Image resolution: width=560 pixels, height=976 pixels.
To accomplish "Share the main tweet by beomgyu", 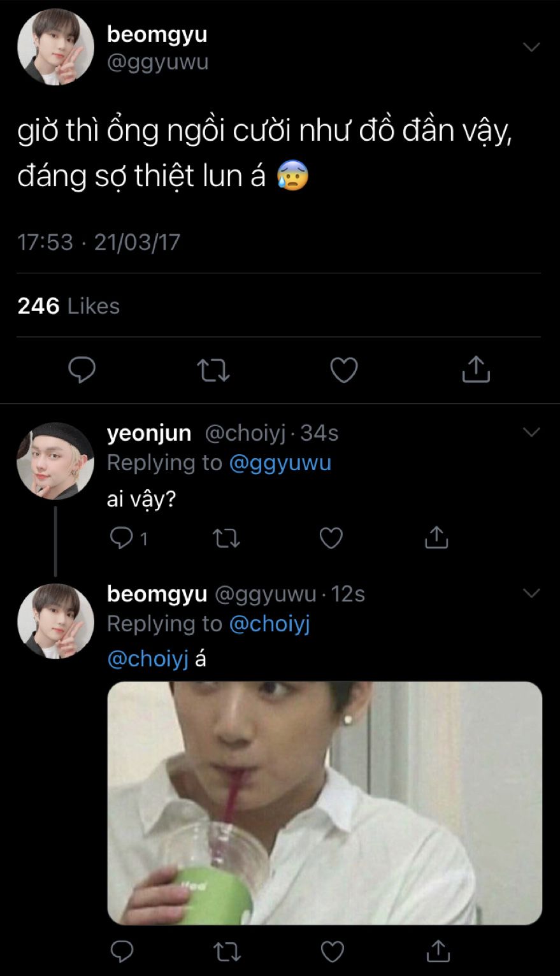I will pos(475,370).
